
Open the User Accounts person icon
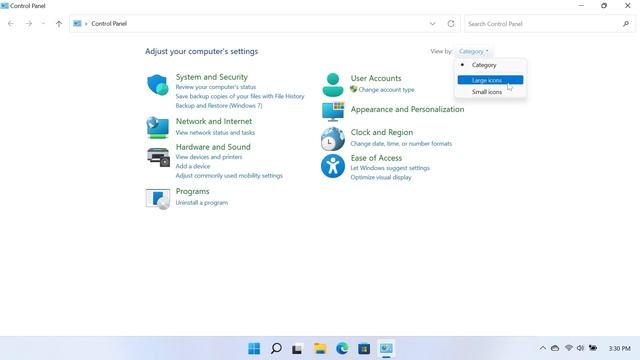pyautogui.click(x=333, y=85)
